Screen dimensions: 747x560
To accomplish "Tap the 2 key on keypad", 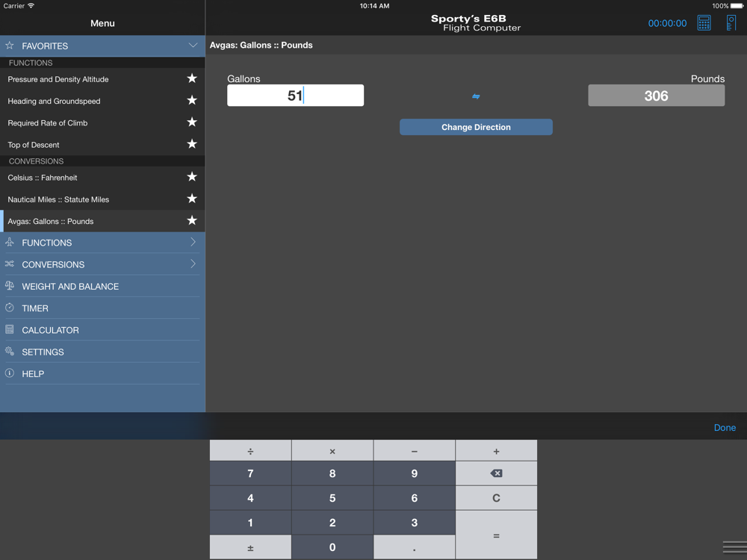I will [332, 523].
